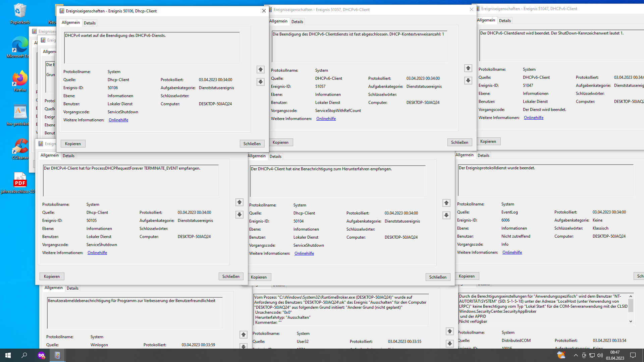Open Windows Search from the taskbar
The height and width of the screenshot is (362, 644).
tap(24, 355)
